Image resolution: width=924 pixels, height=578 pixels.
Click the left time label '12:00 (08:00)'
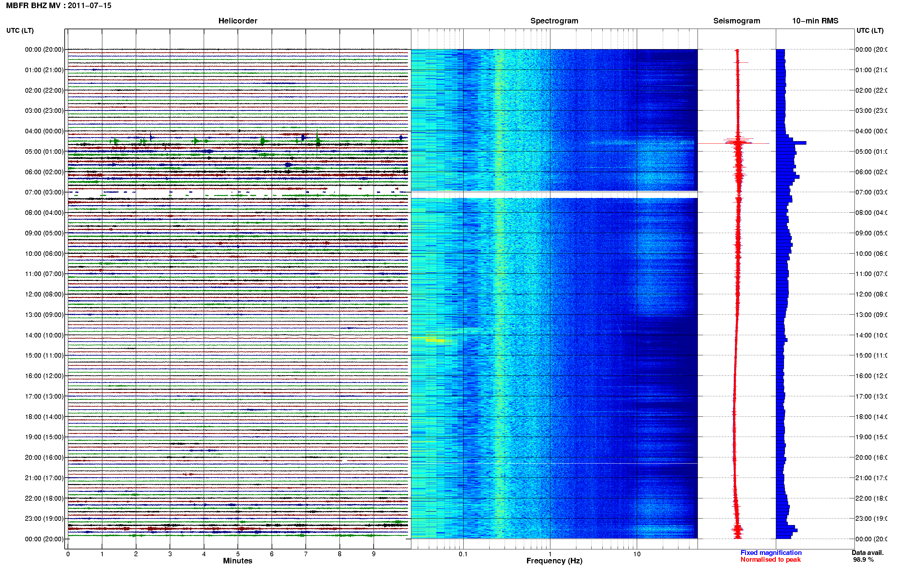click(44, 294)
